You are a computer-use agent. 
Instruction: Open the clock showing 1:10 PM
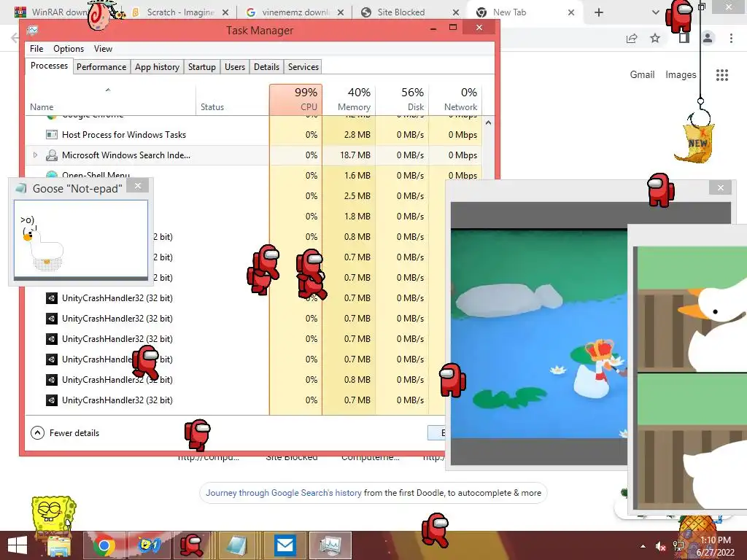point(716,546)
